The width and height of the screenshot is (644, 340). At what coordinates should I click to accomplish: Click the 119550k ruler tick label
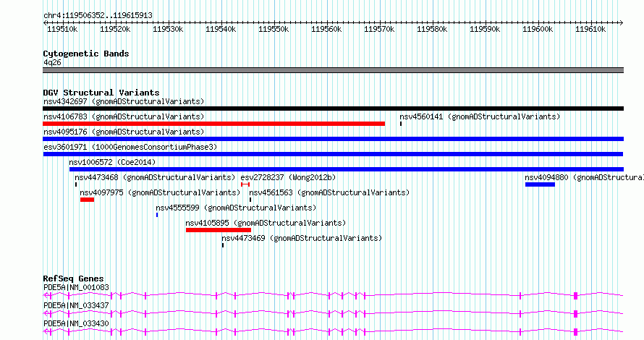click(x=274, y=29)
